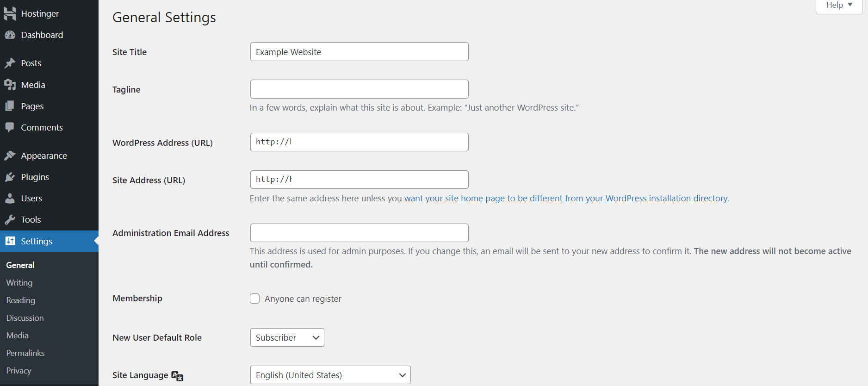
Task: Enable the Anyone can register checkbox
Action: pos(255,299)
